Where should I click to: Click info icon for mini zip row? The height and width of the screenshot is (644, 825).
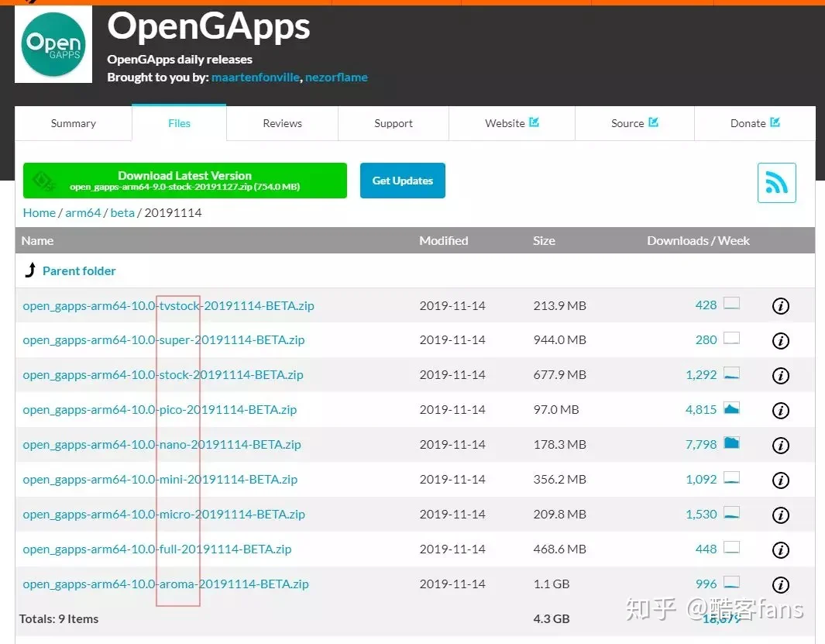point(780,480)
